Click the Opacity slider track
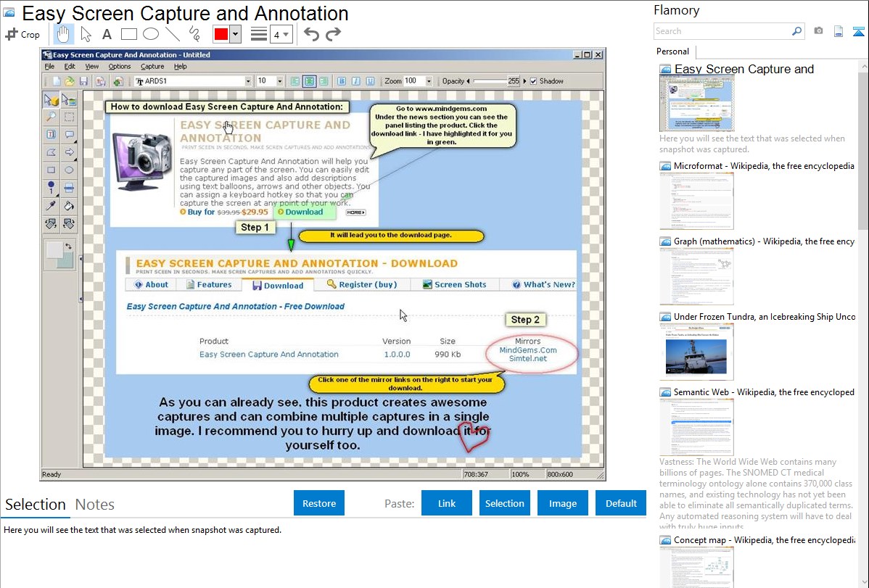The height and width of the screenshot is (588, 869). pyautogui.click(x=490, y=81)
